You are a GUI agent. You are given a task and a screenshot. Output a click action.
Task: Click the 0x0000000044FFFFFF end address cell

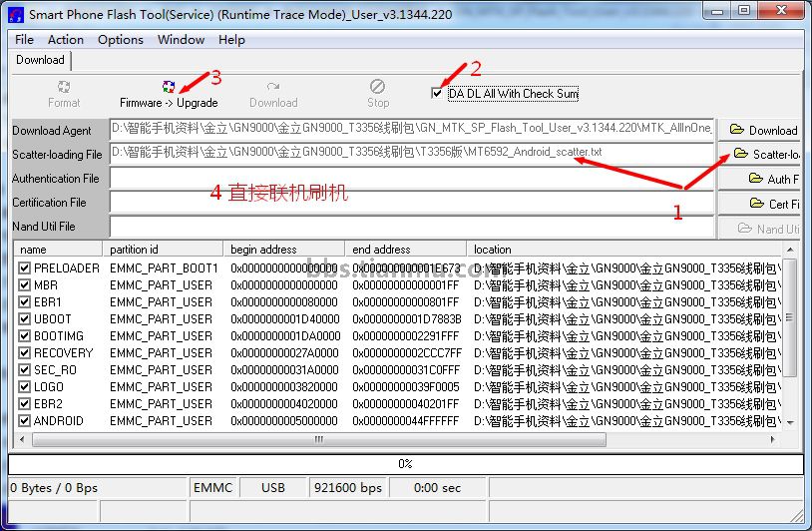tap(405, 420)
